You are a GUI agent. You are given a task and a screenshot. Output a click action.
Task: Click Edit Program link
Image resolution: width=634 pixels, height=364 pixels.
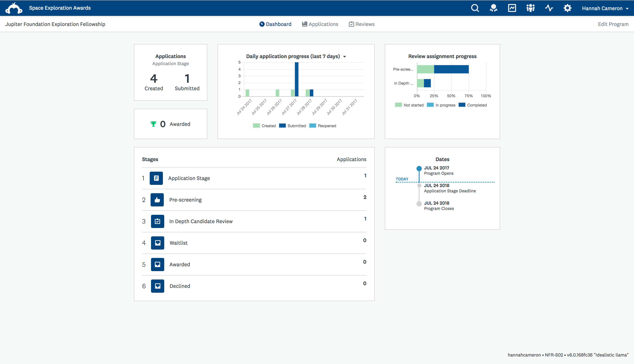pos(613,24)
